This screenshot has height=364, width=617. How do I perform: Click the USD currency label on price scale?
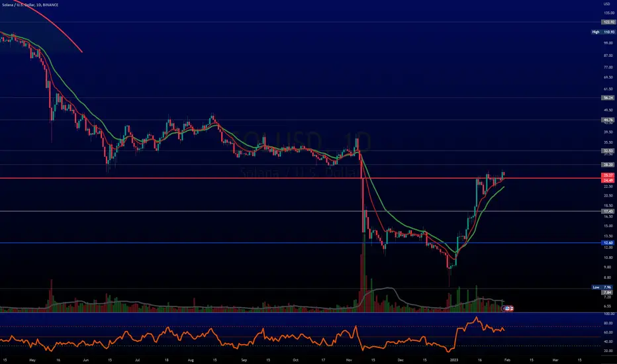coord(606,4)
